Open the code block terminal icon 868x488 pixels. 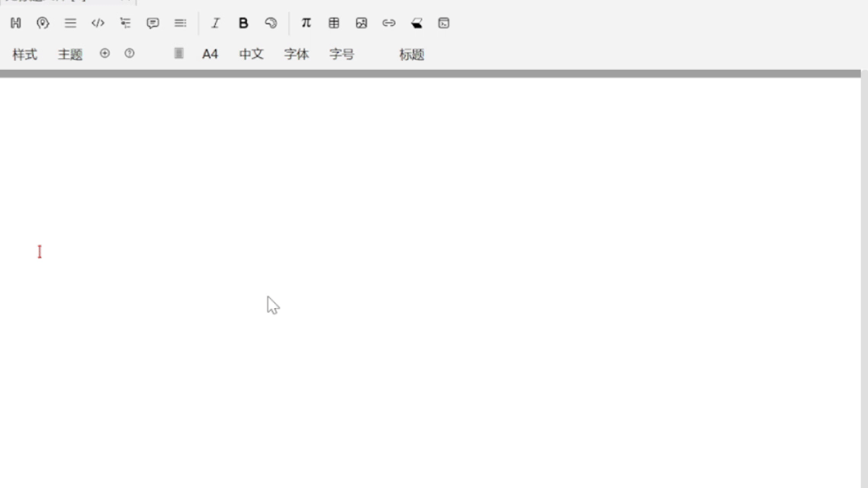443,23
